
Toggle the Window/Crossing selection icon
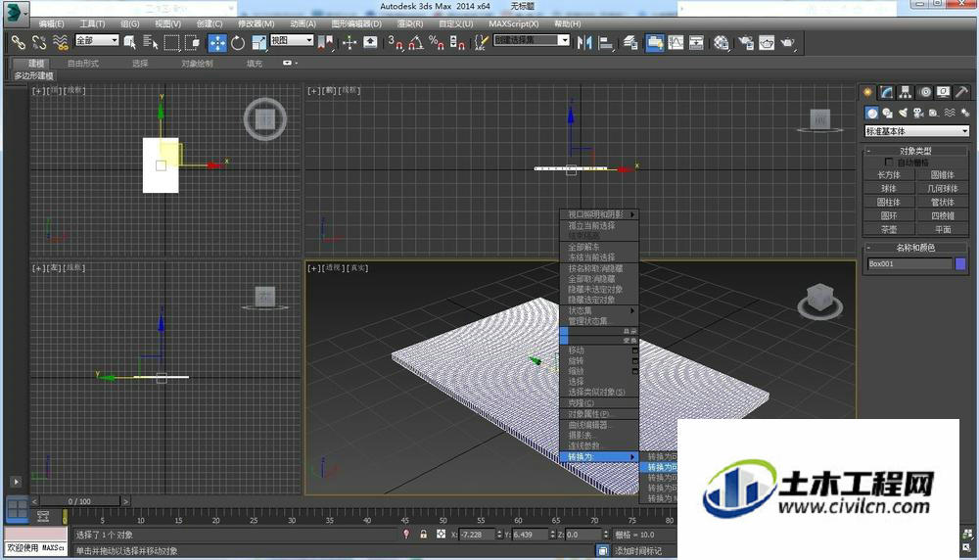[192, 42]
